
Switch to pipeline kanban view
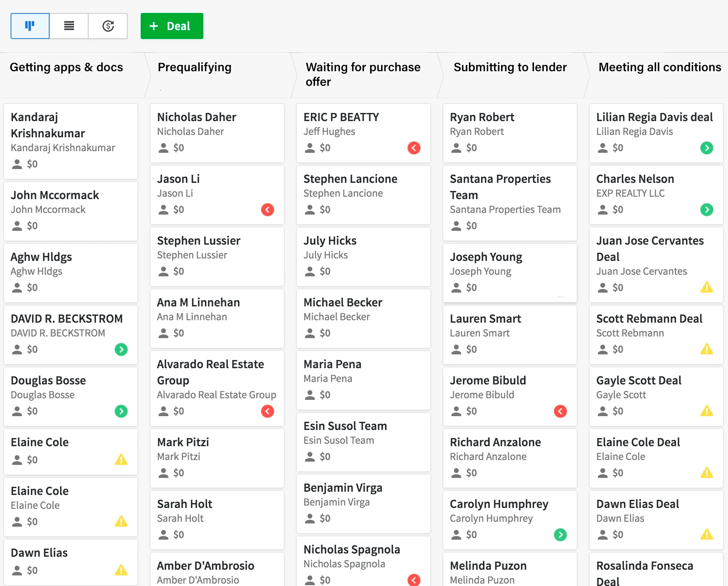(x=30, y=26)
